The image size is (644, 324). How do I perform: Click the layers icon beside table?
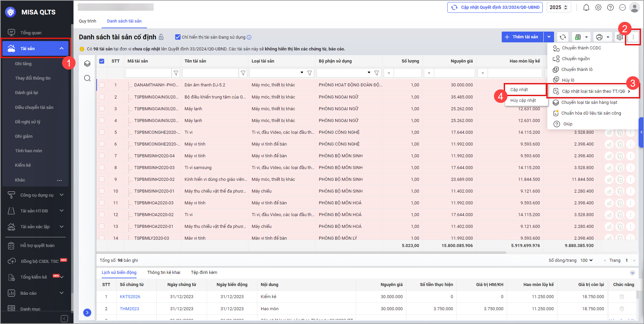pos(87,64)
